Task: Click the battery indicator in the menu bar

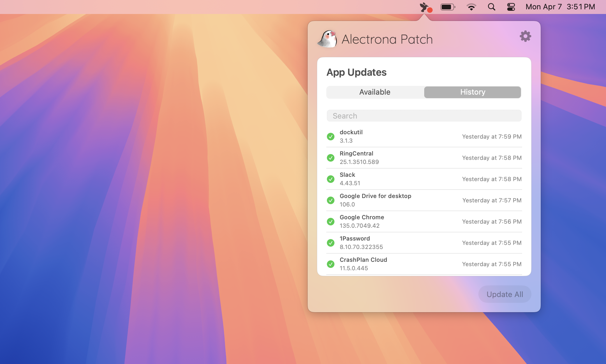Action: tap(448, 6)
